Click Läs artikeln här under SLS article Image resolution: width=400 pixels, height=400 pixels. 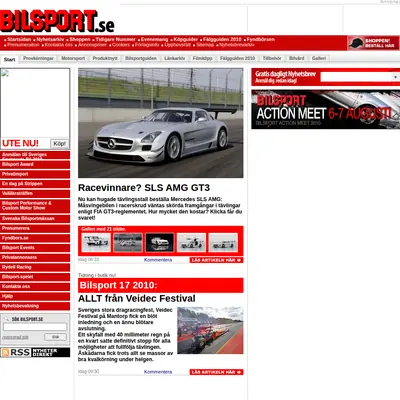click(x=216, y=260)
